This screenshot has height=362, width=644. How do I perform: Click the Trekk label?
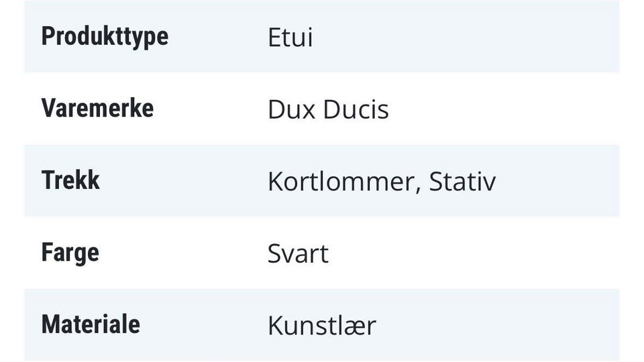pos(70,181)
